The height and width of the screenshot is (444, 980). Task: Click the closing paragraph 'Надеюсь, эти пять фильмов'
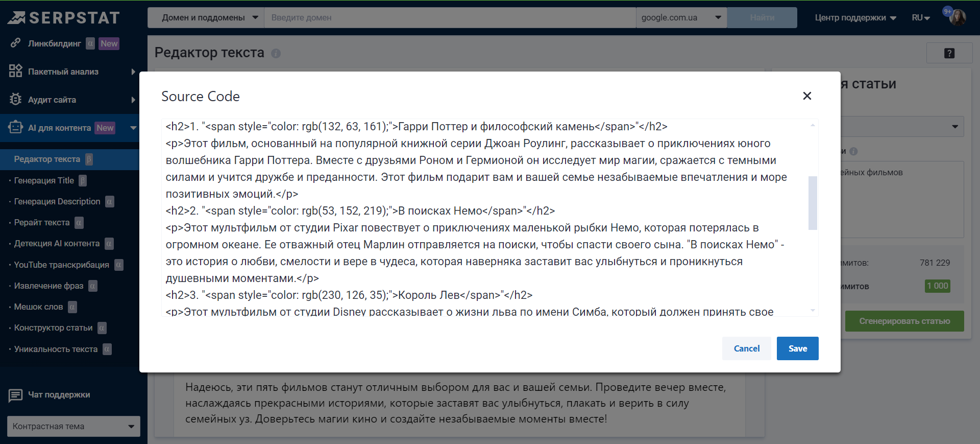455,403
